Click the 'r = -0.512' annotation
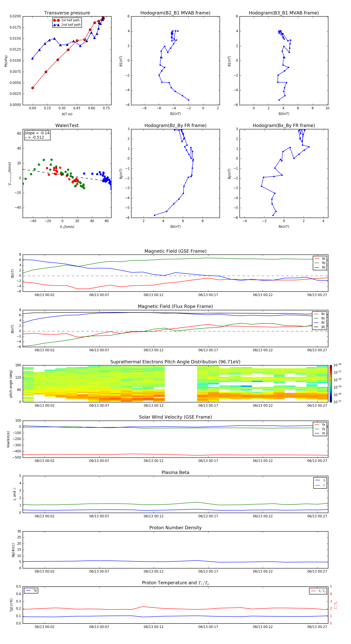The height and width of the screenshot is (644, 351). click(x=35, y=137)
